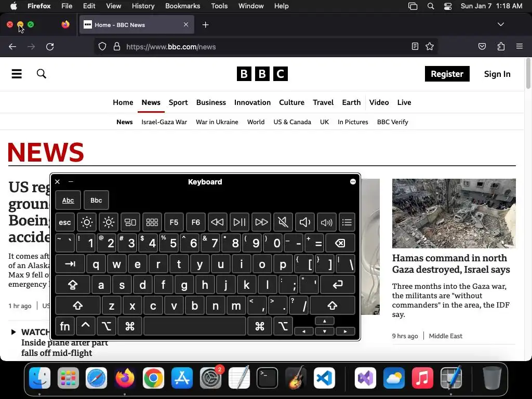Open the Pocket save icon
Screen dimensions: 532x399
pos(482,46)
